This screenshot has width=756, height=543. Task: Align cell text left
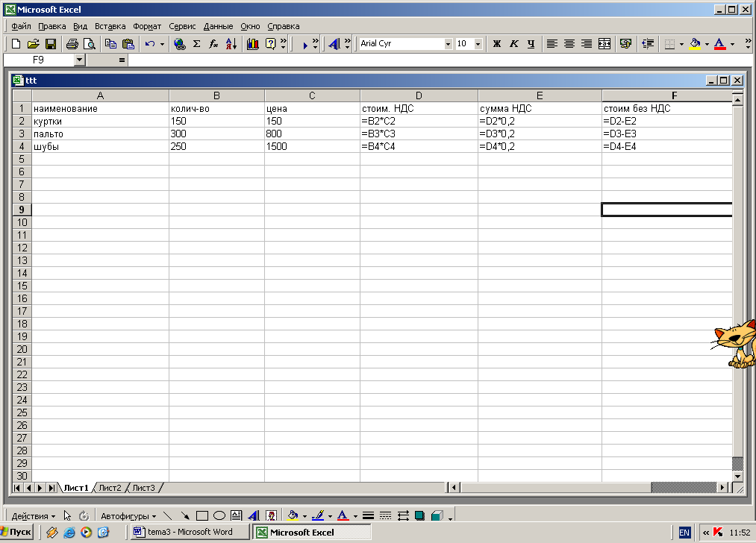[x=552, y=44]
